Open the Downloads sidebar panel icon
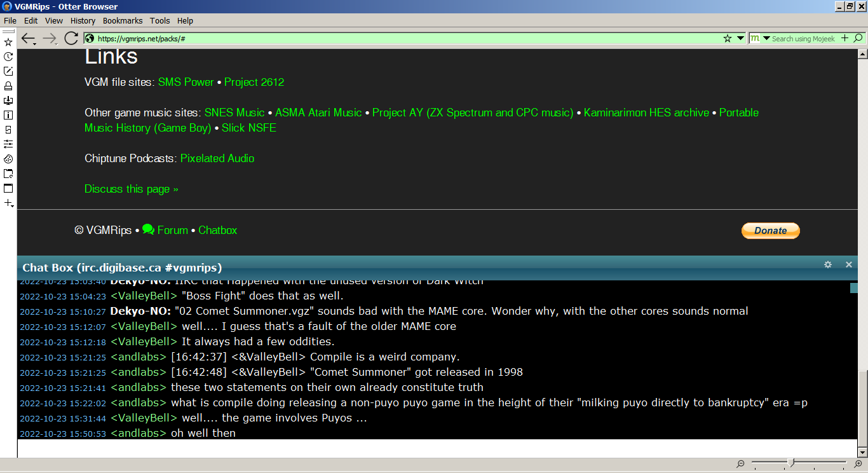Image resolution: width=868 pixels, height=473 pixels. pyautogui.click(x=8, y=100)
